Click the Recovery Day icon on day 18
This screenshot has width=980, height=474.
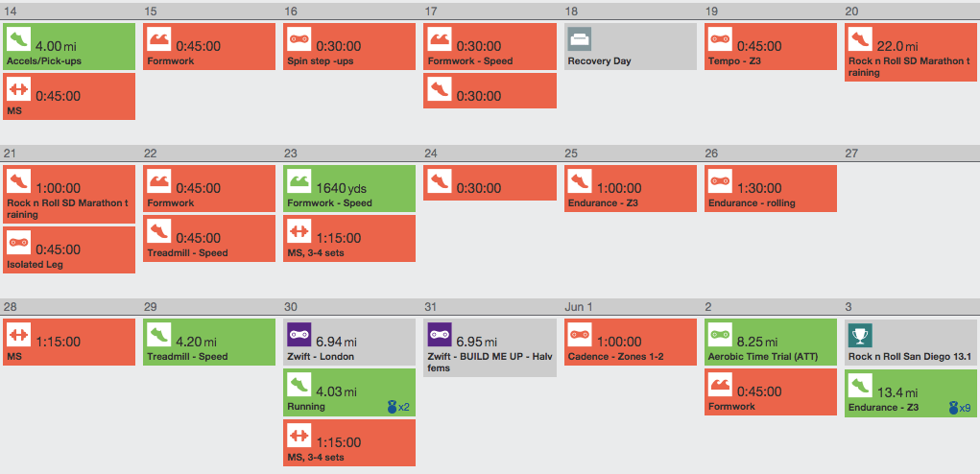(579, 39)
